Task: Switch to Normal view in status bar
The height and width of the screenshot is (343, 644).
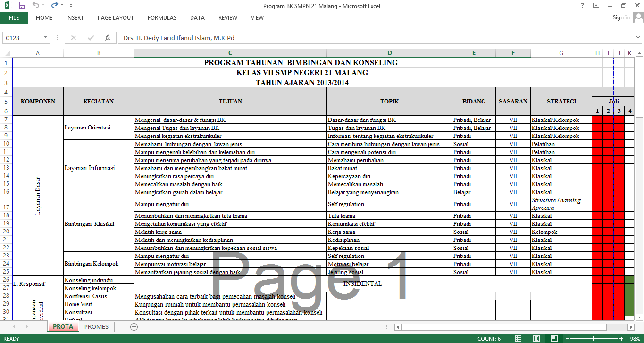Action: pos(518,339)
